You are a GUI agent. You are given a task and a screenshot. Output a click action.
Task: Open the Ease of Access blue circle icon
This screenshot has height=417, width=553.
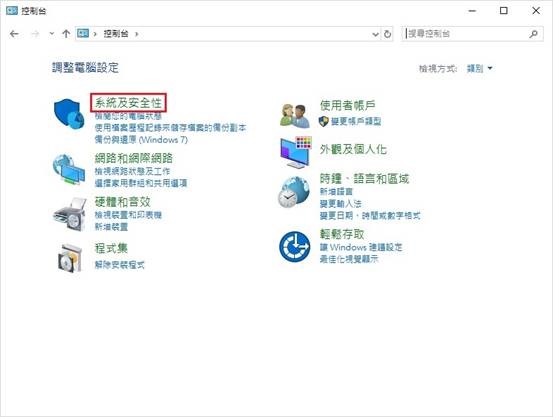click(294, 247)
